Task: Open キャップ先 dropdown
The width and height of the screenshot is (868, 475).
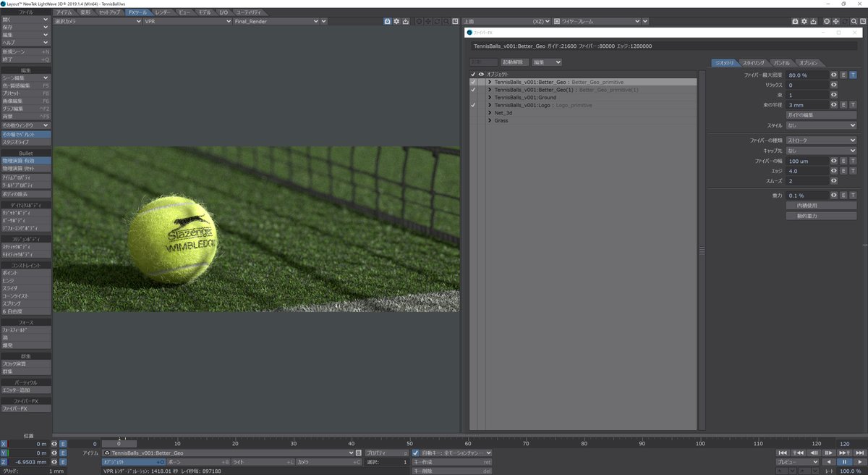Action: [x=821, y=151]
